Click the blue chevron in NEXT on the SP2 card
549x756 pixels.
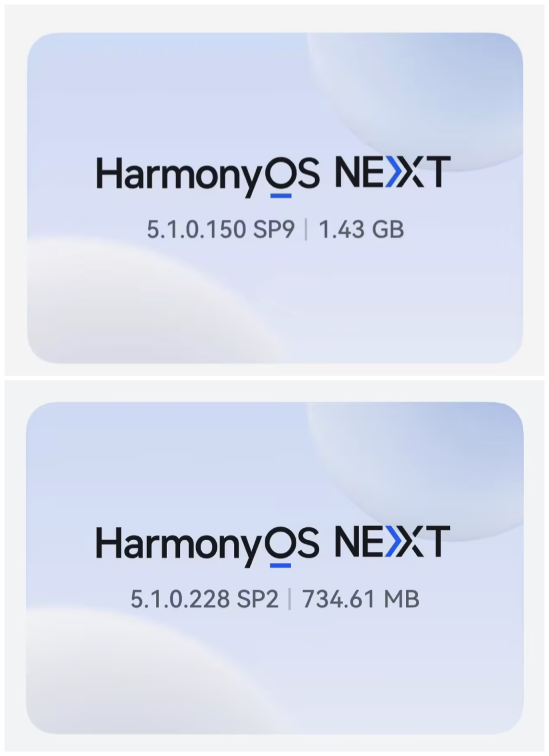(395, 541)
